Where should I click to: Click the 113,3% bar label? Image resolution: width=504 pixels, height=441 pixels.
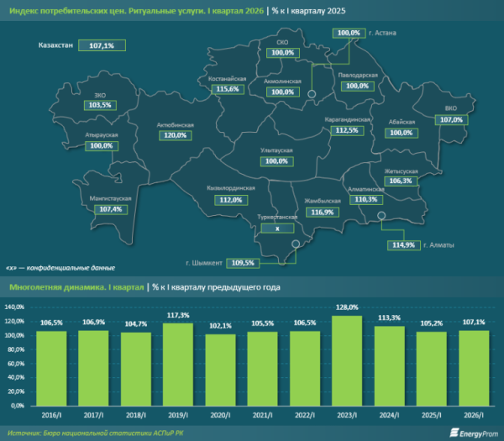390,318
